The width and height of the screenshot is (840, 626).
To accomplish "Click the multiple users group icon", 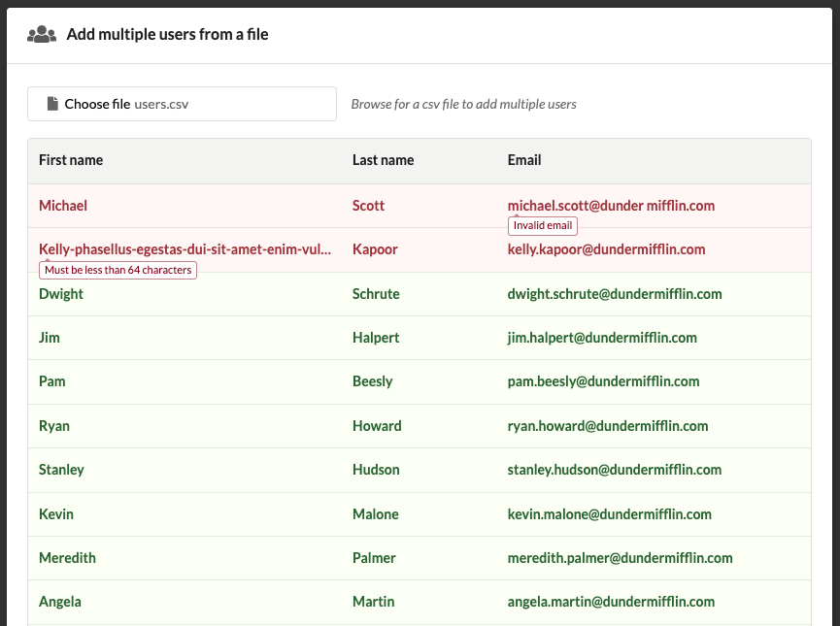I will [42, 35].
